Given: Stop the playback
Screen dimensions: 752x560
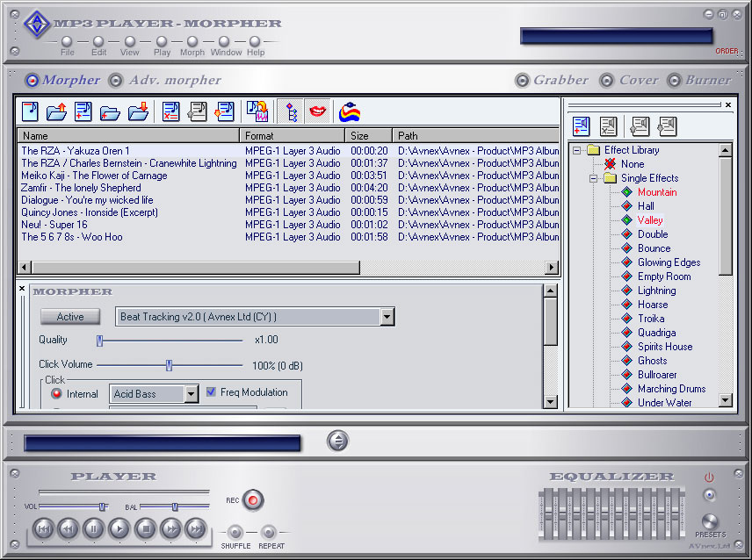Looking at the screenshot, I should pos(145,529).
